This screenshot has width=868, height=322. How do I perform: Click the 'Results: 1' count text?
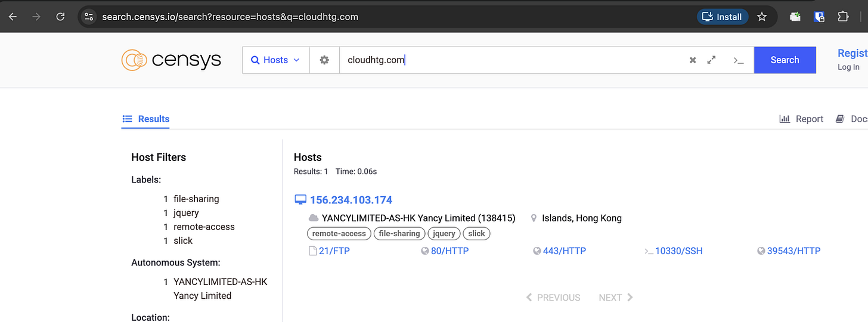(311, 172)
